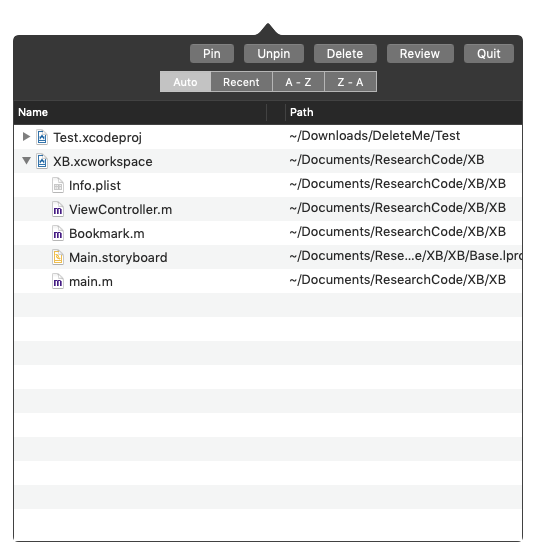Screen dimensions: 536x555
Task: Select the Test.xcodeproj row name
Action: point(97,137)
